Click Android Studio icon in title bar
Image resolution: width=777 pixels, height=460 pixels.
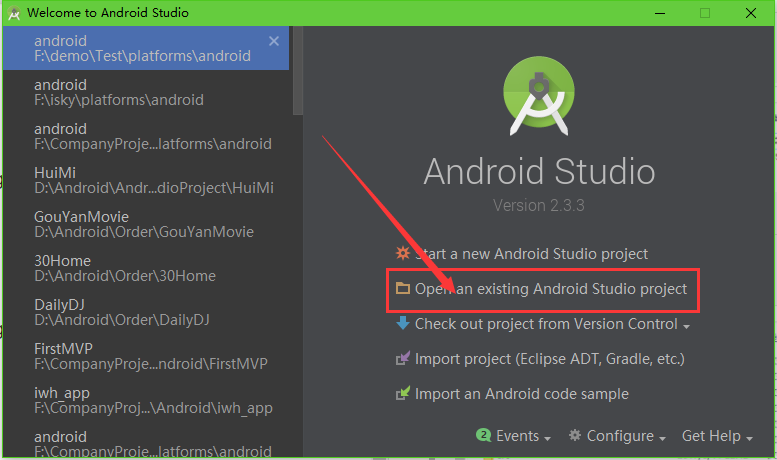coord(14,13)
